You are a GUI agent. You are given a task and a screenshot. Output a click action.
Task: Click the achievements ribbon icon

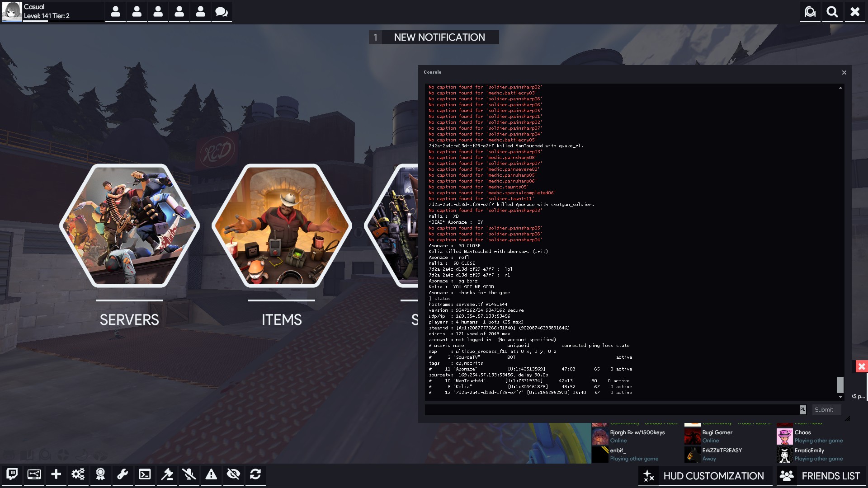(x=100, y=474)
